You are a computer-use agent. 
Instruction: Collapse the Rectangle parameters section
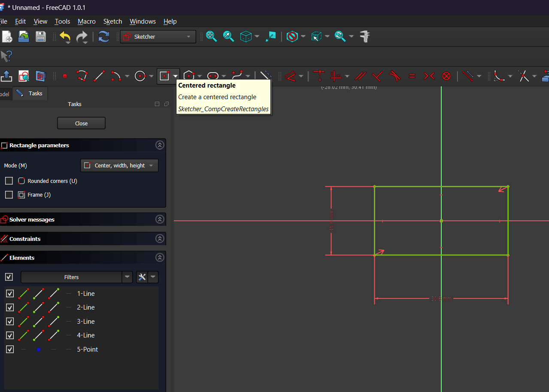pyautogui.click(x=160, y=145)
